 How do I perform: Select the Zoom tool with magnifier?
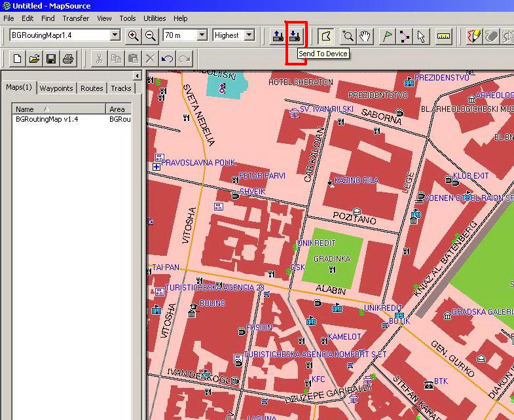coord(348,36)
